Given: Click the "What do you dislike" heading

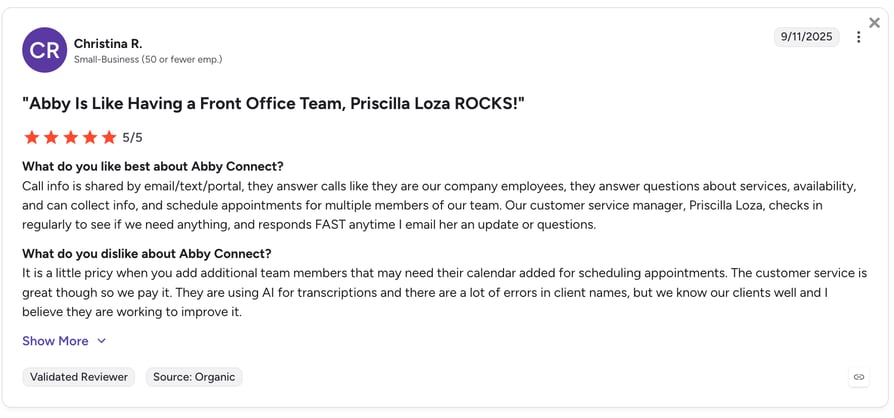Looking at the screenshot, I should tap(147, 253).
